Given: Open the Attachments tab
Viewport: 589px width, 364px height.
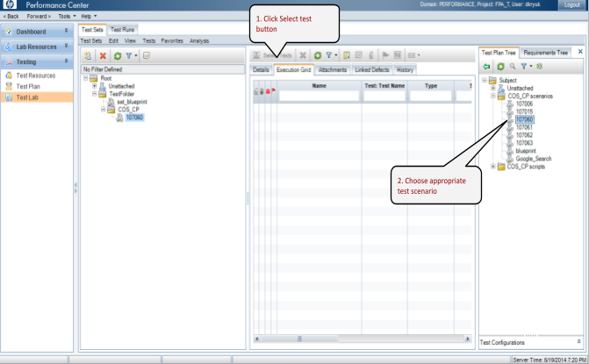Looking at the screenshot, I should coord(333,70).
